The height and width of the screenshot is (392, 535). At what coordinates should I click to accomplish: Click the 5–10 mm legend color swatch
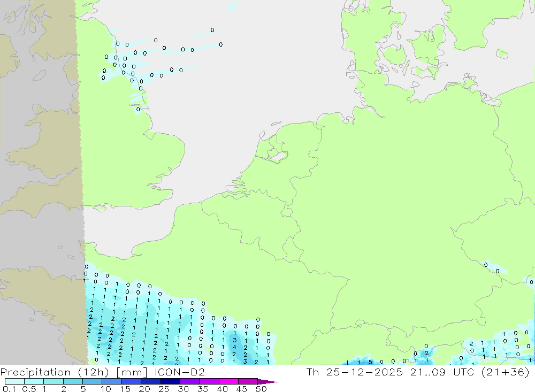(93, 381)
